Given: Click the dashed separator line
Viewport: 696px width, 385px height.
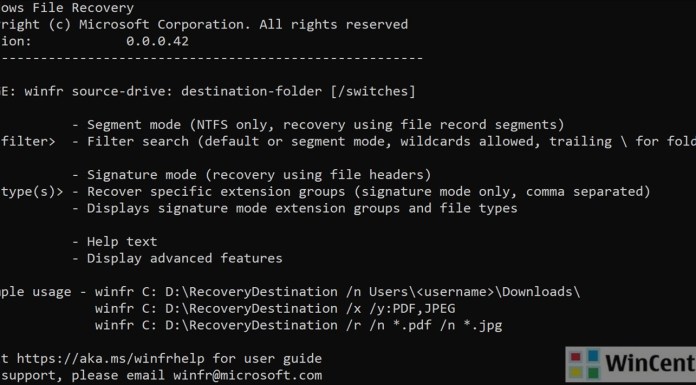Looking at the screenshot, I should coord(211,58).
